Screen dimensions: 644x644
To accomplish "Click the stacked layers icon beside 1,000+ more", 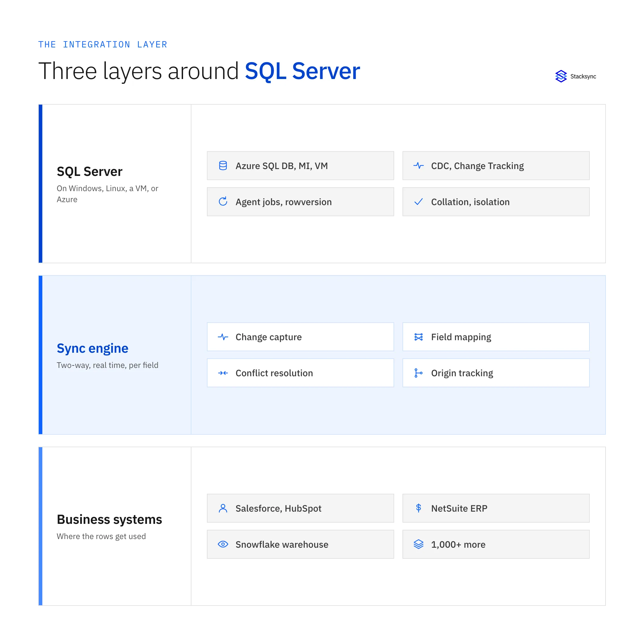I will (418, 544).
